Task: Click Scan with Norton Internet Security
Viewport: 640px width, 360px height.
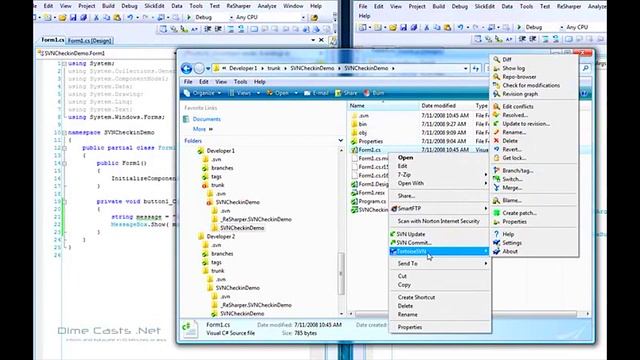Action: point(438,221)
